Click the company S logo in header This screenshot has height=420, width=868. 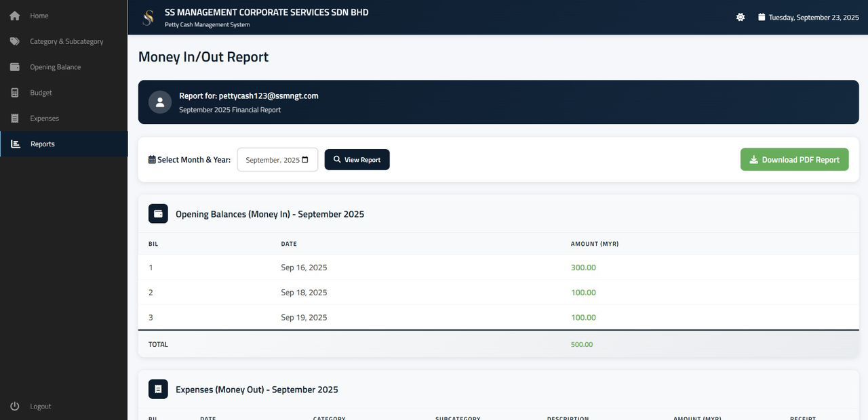click(x=148, y=18)
